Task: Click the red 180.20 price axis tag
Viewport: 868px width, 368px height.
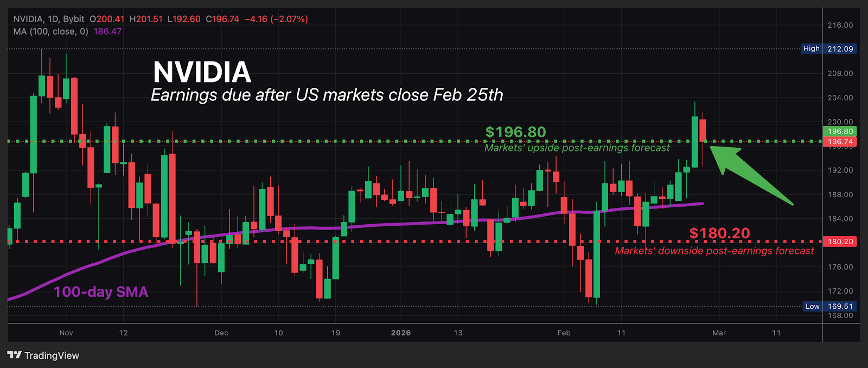Action: click(x=840, y=242)
